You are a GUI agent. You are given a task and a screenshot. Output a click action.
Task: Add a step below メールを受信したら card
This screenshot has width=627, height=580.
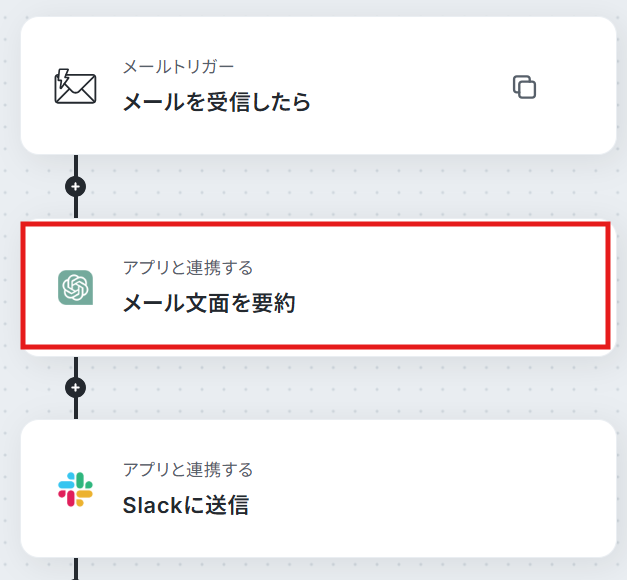(x=76, y=186)
